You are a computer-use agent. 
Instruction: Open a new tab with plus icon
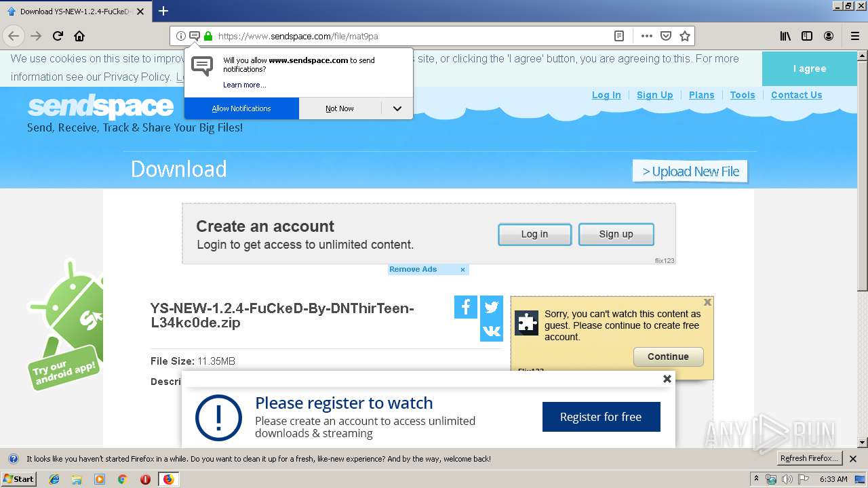click(x=163, y=11)
